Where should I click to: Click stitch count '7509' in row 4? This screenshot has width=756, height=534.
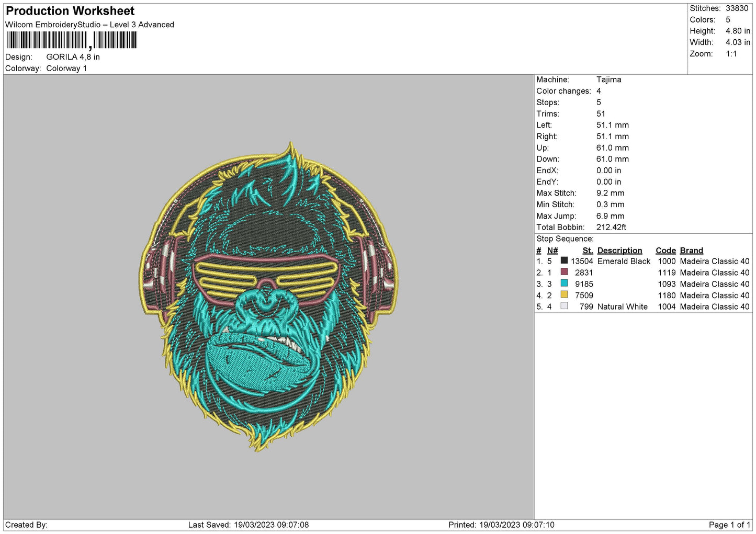click(584, 296)
